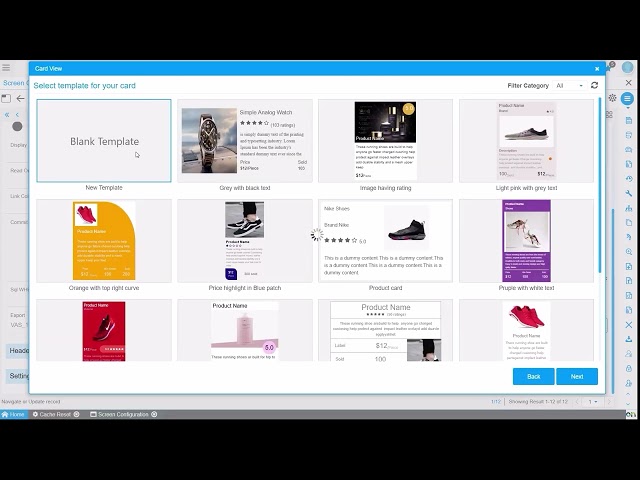Close the Card View dialog
The height and width of the screenshot is (480, 640).
point(597,69)
